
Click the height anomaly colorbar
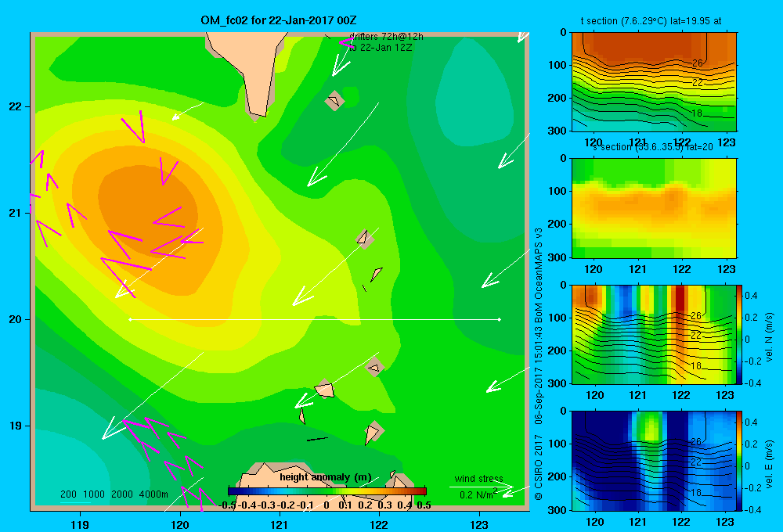(x=327, y=491)
